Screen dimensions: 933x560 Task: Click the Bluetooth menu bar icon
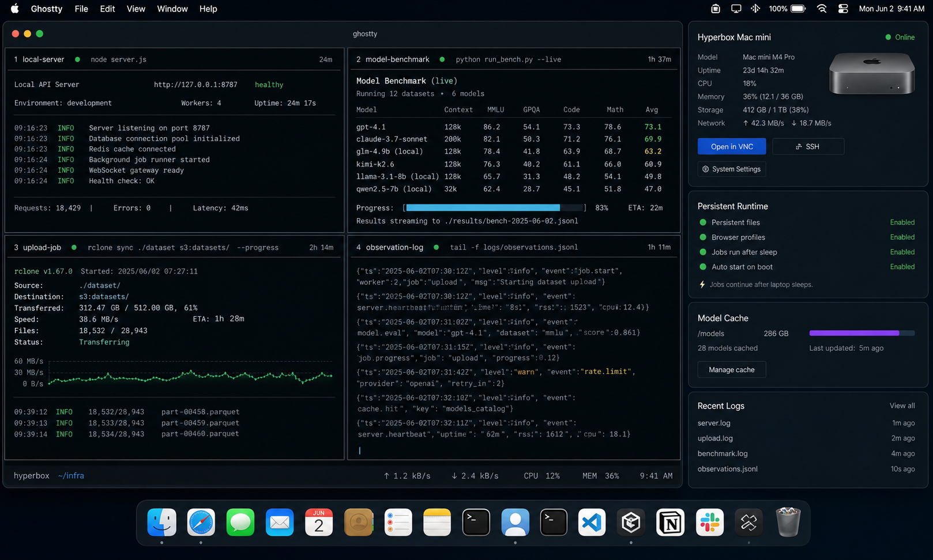click(755, 9)
